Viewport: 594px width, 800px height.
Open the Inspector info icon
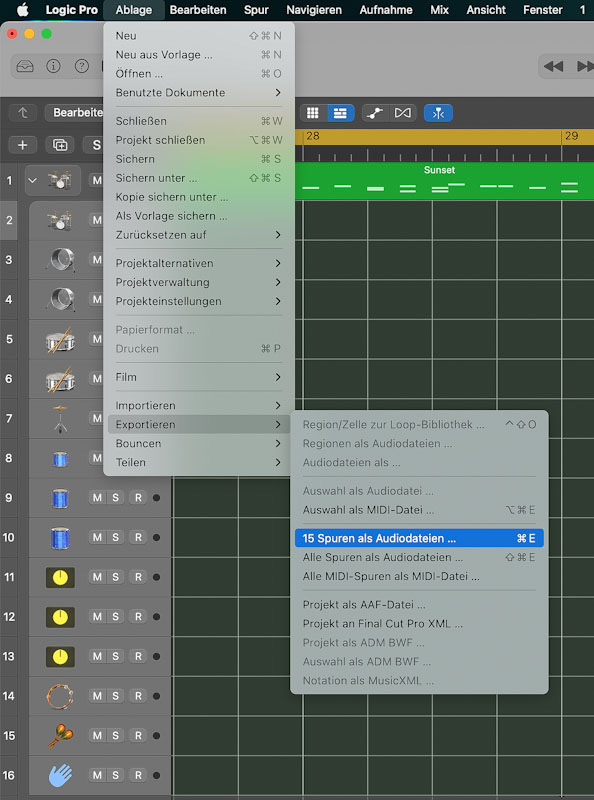53,66
